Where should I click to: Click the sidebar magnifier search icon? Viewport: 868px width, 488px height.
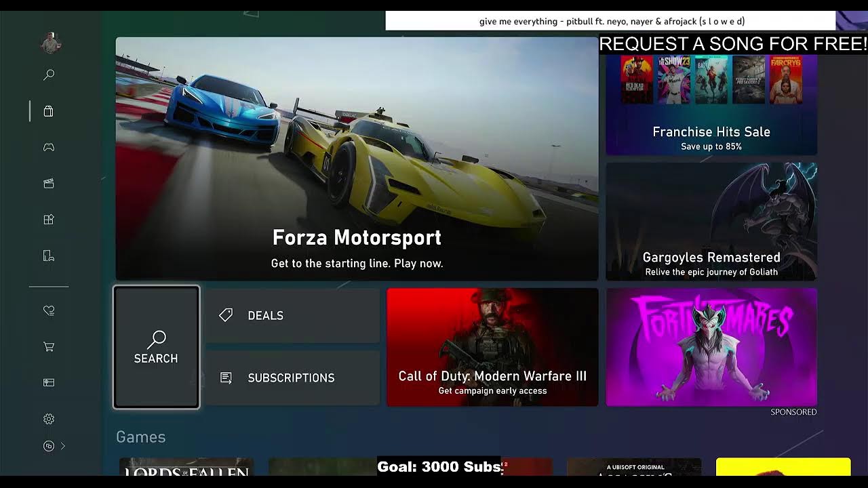pos(49,75)
